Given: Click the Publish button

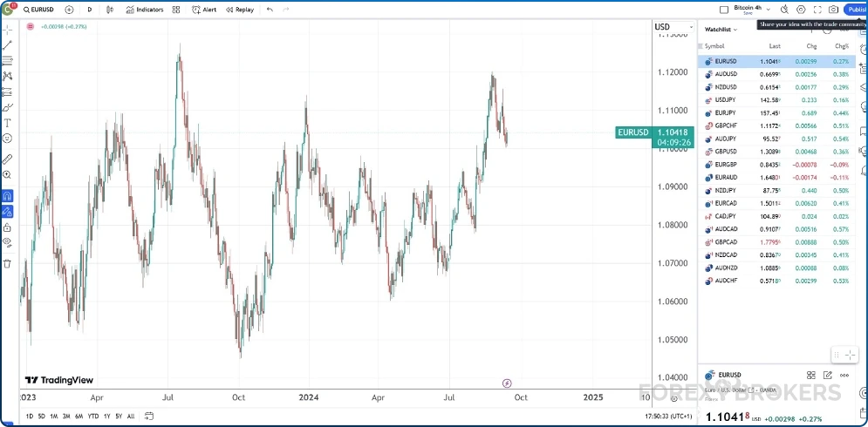Looking at the screenshot, I should pyautogui.click(x=856, y=10).
